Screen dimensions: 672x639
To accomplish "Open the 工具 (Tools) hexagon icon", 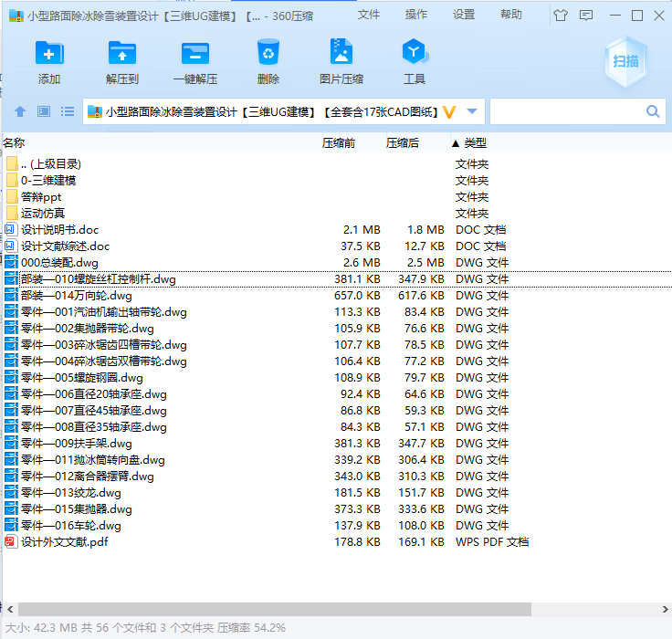I will tap(415, 51).
